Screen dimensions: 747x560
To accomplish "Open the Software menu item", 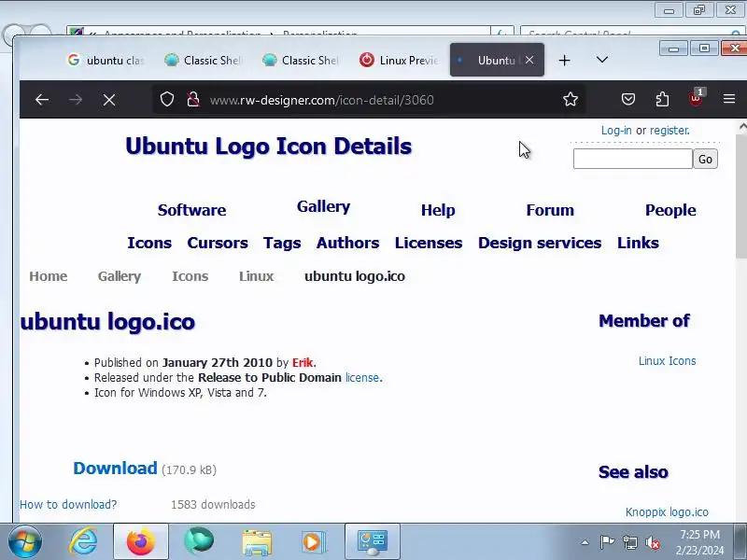I will [x=191, y=210].
